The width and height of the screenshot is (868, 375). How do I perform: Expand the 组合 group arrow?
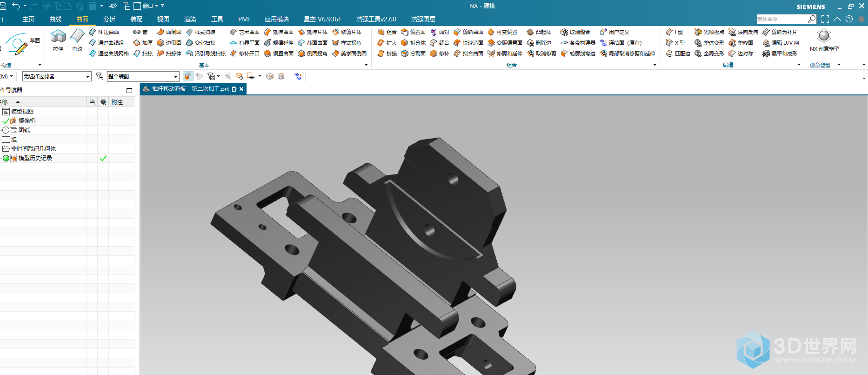654,65
